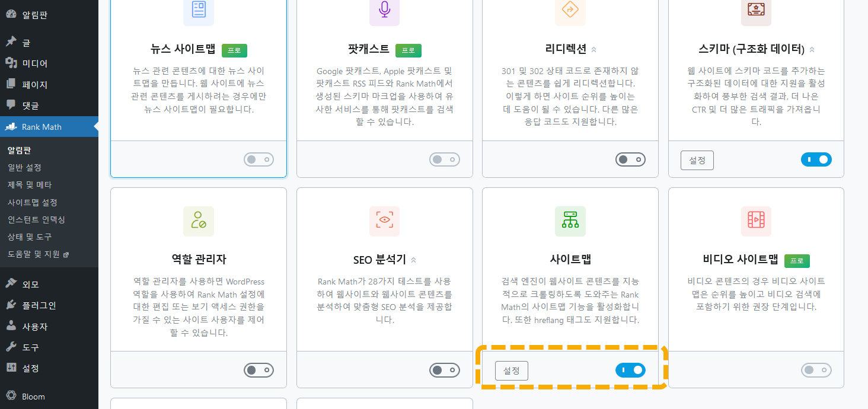
Task: Click the 미디어 media icon
Action: click(11, 63)
